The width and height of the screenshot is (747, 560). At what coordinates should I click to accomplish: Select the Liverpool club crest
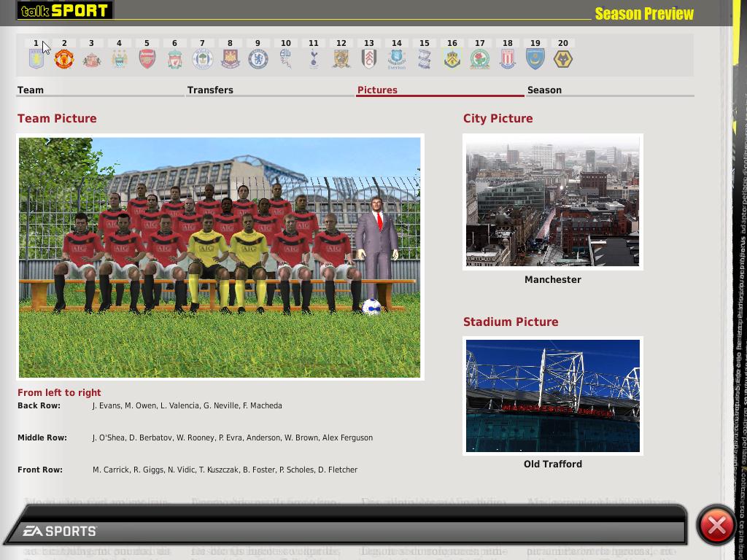click(x=174, y=59)
